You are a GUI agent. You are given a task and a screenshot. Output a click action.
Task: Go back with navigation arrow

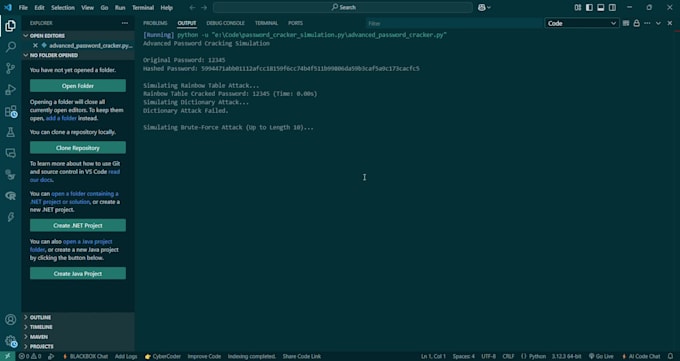[192, 7]
